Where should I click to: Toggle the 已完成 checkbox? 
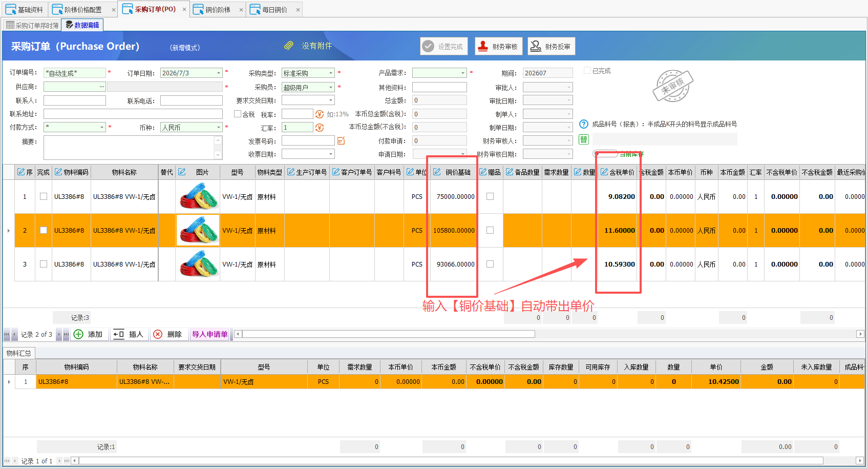coord(587,70)
